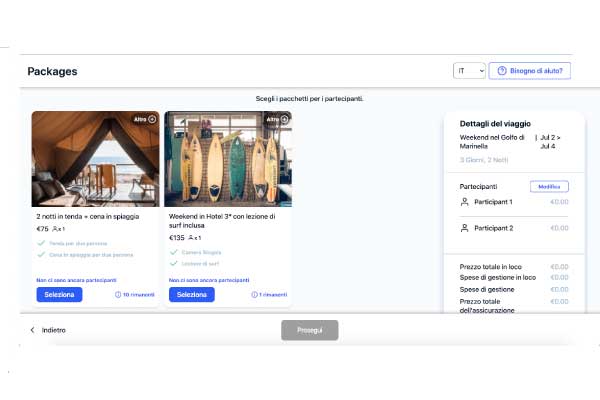Click the Altro plus icon on tent package
The image size is (600, 400).
(x=153, y=119)
